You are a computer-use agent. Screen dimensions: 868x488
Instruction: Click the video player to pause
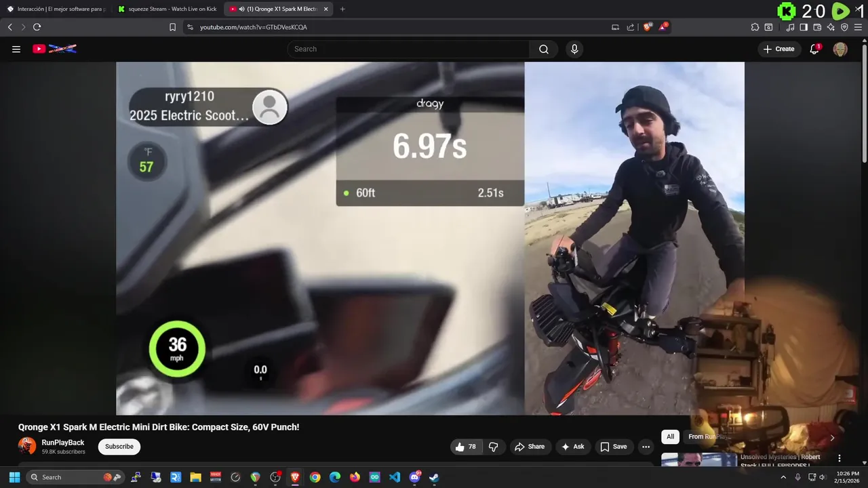[x=430, y=239]
